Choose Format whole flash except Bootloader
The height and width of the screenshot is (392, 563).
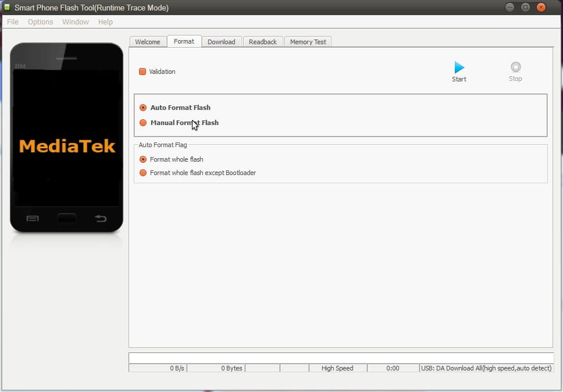(x=143, y=173)
